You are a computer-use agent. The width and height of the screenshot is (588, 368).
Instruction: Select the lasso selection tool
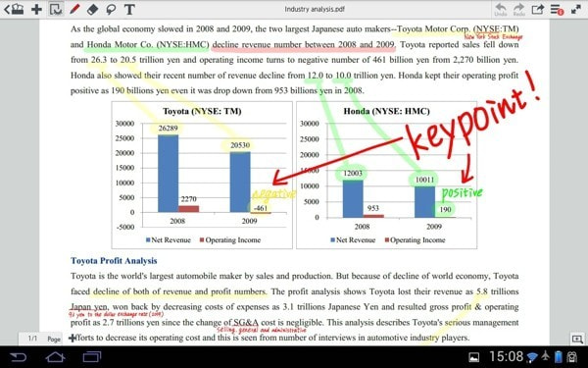click(x=111, y=10)
